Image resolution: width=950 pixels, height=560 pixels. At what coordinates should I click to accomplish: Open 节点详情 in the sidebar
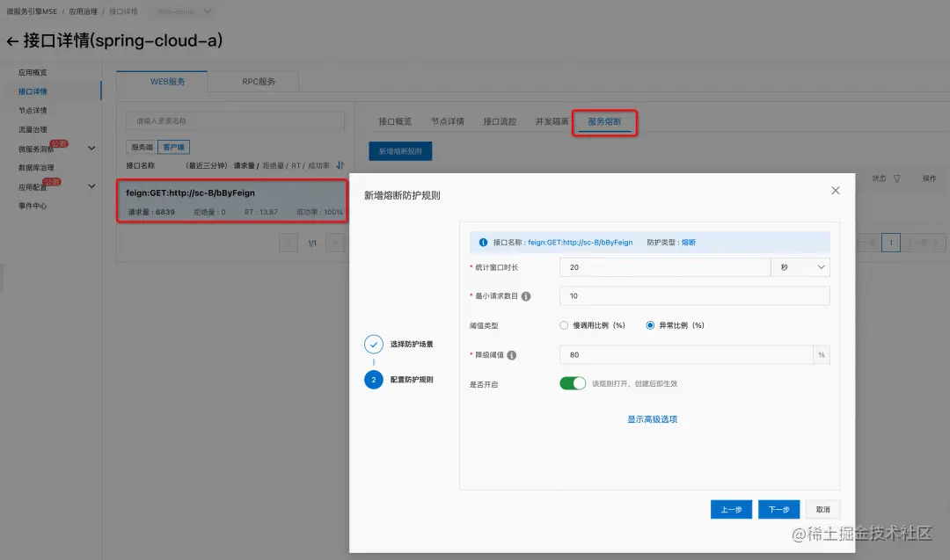coord(33,111)
